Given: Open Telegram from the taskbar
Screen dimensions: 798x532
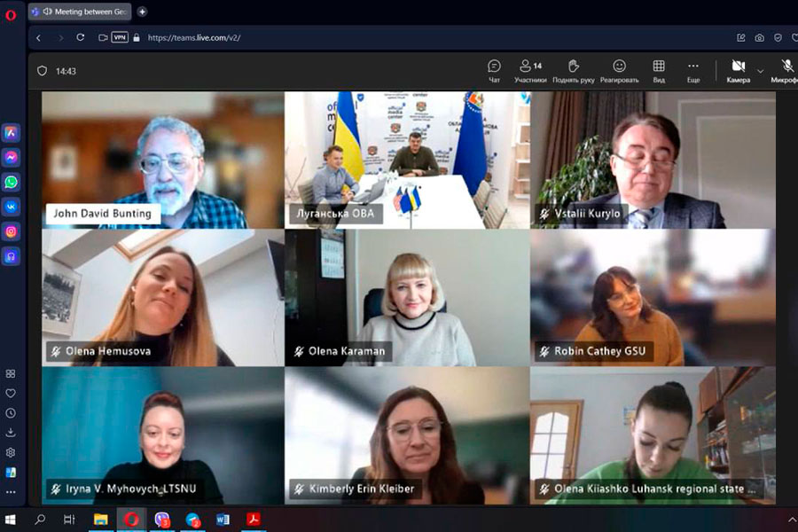Looking at the screenshot, I should pyautogui.click(x=193, y=520).
